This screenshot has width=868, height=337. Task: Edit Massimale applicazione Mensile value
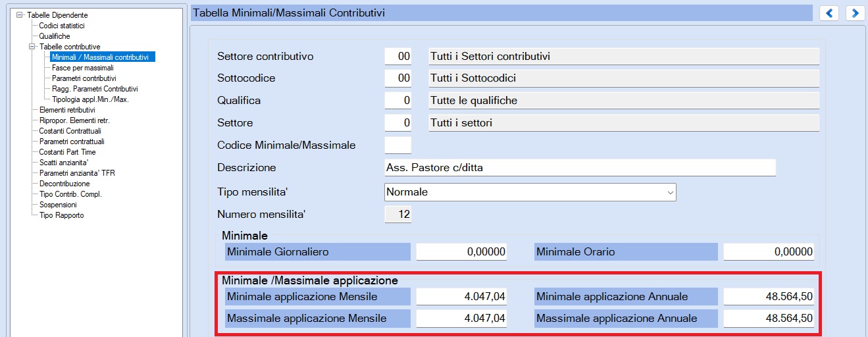[x=462, y=319]
